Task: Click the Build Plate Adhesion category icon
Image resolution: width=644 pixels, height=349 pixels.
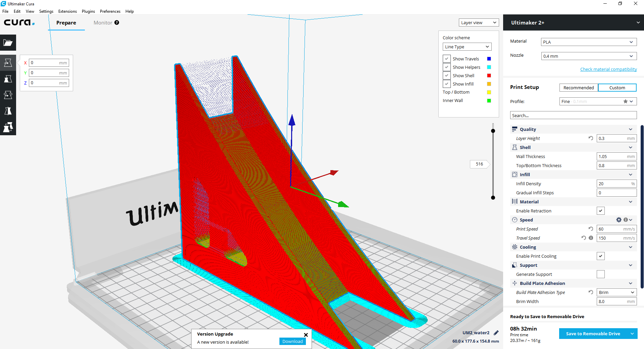Action: coord(515,283)
